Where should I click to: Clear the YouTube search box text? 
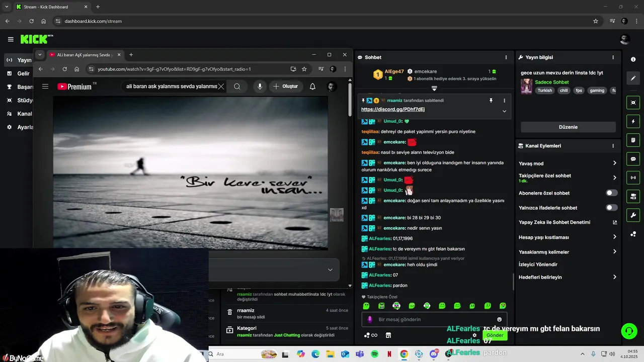(221, 86)
